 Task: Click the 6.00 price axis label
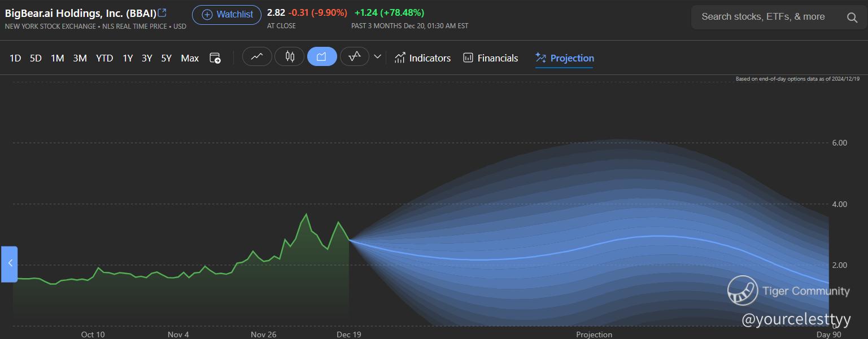[840, 143]
